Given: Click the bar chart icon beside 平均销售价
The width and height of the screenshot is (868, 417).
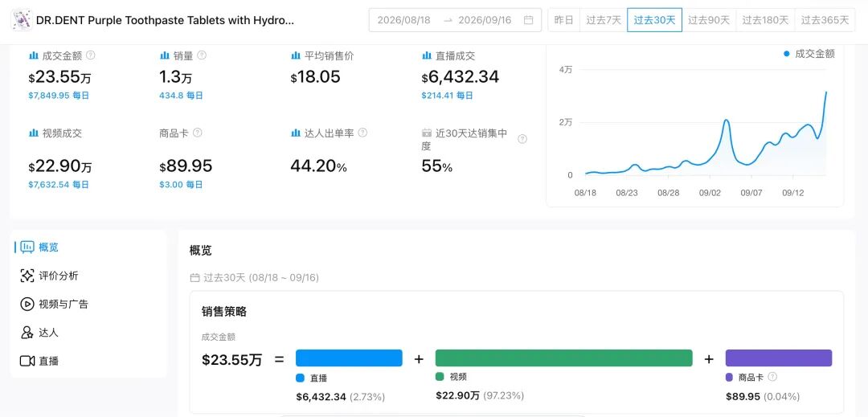Looking at the screenshot, I should point(296,55).
